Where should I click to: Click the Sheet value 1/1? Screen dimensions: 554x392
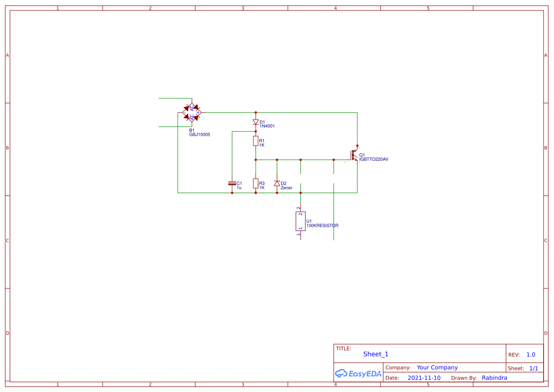click(534, 367)
